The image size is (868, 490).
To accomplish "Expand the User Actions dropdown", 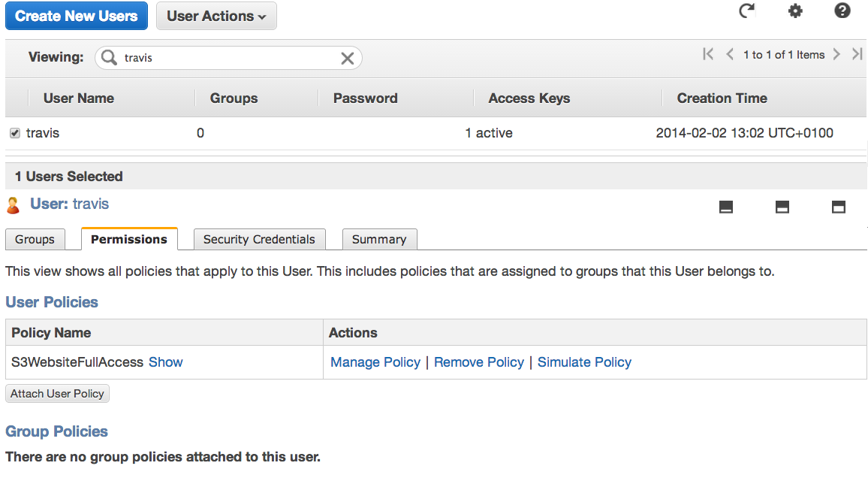I will (x=216, y=16).
